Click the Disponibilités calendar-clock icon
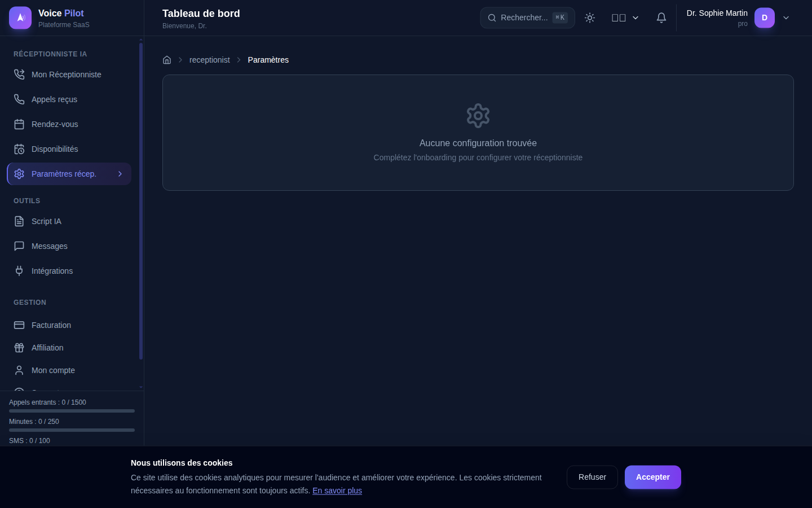This screenshot has width=812, height=508. pos(19,149)
